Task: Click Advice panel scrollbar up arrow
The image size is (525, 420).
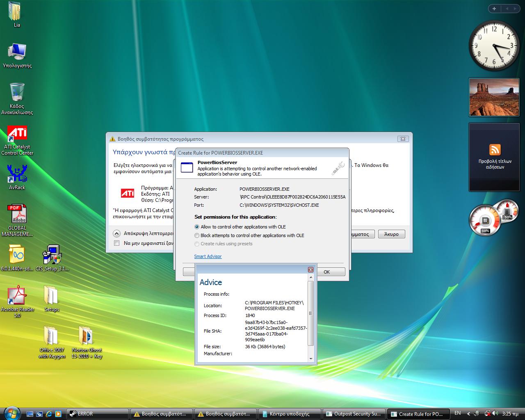Action: (310, 277)
